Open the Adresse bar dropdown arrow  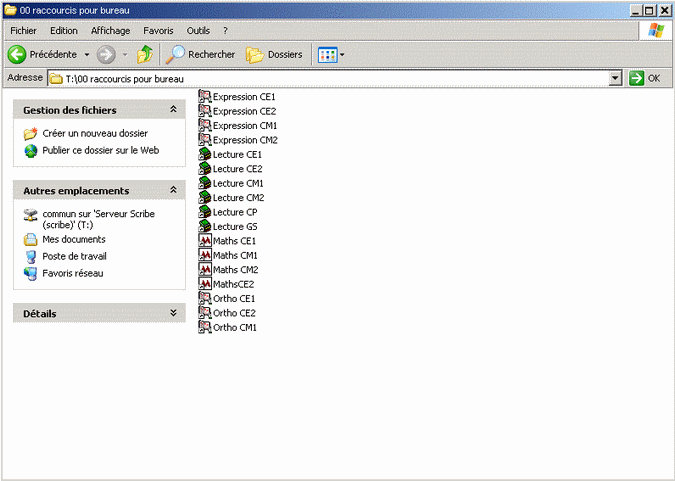click(616, 78)
